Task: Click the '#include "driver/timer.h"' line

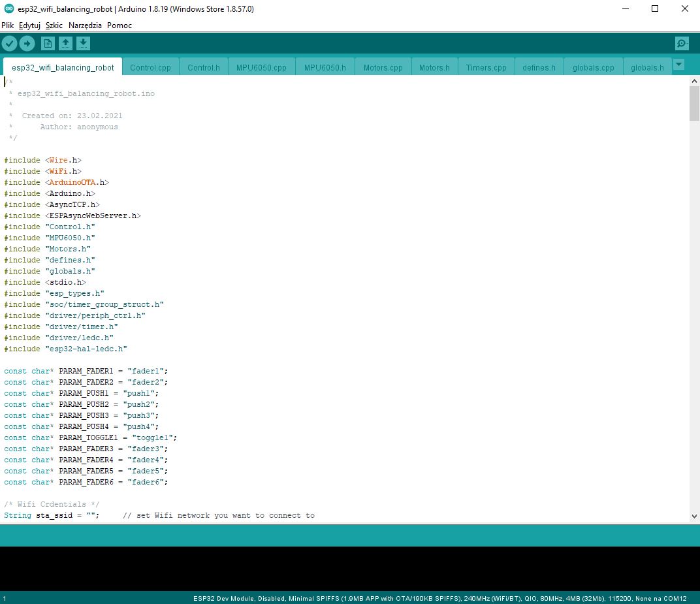Action: [61, 326]
